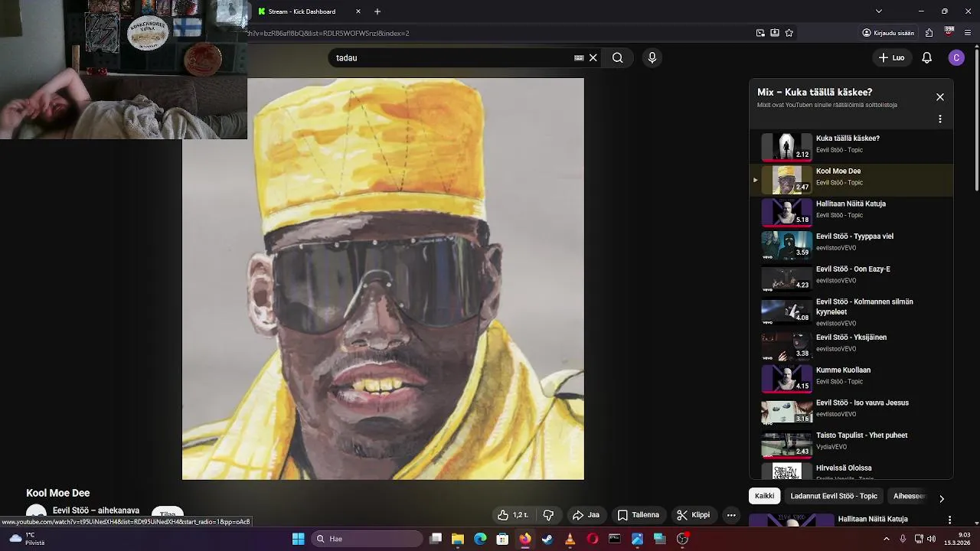
Task: Click the Windows taskbar Hae search box
Action: pos(367,539)
